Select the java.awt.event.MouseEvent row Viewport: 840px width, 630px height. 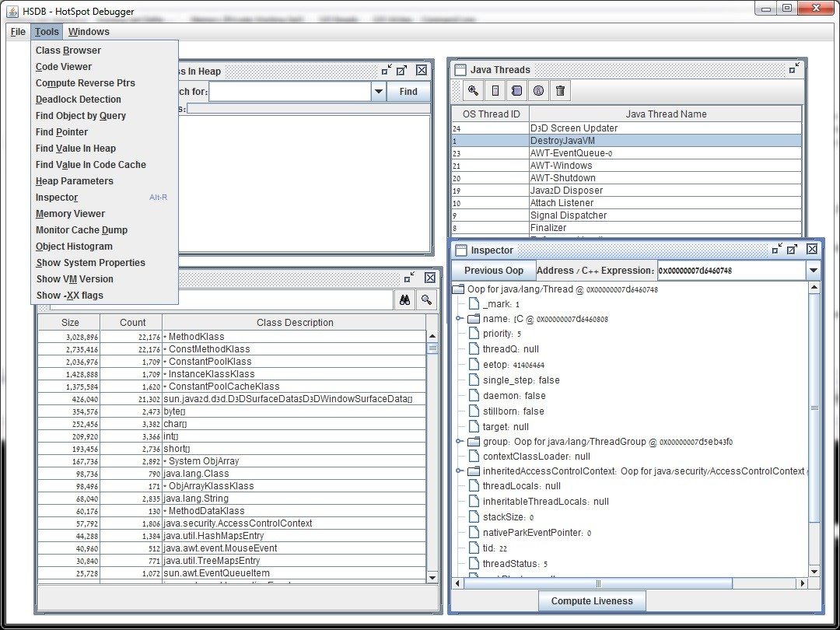click(x=232, y=548)
